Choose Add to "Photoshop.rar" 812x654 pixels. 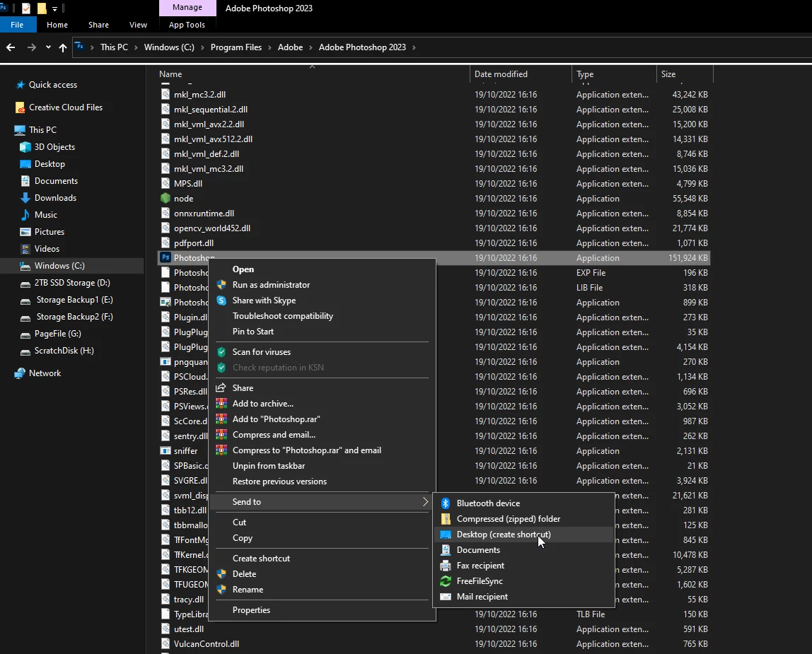[277, 419]
